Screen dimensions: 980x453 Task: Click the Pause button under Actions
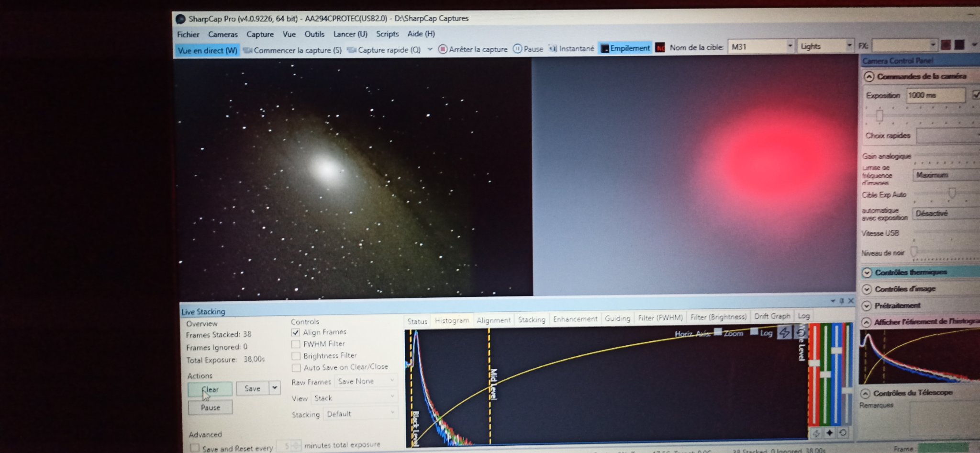click(211, 408)
